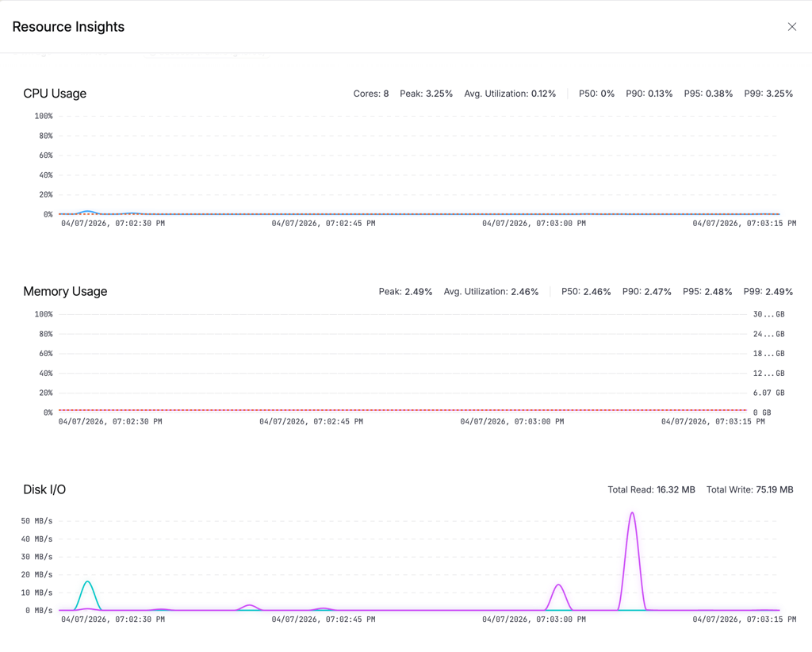
Task: Click Memory P90: 2.47% stat
Action: point(647,292)
